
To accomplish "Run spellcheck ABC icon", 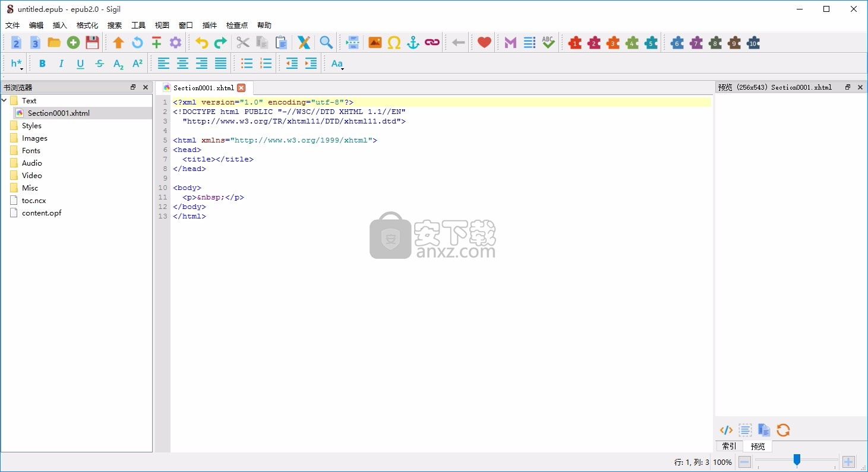I will 548,43.
